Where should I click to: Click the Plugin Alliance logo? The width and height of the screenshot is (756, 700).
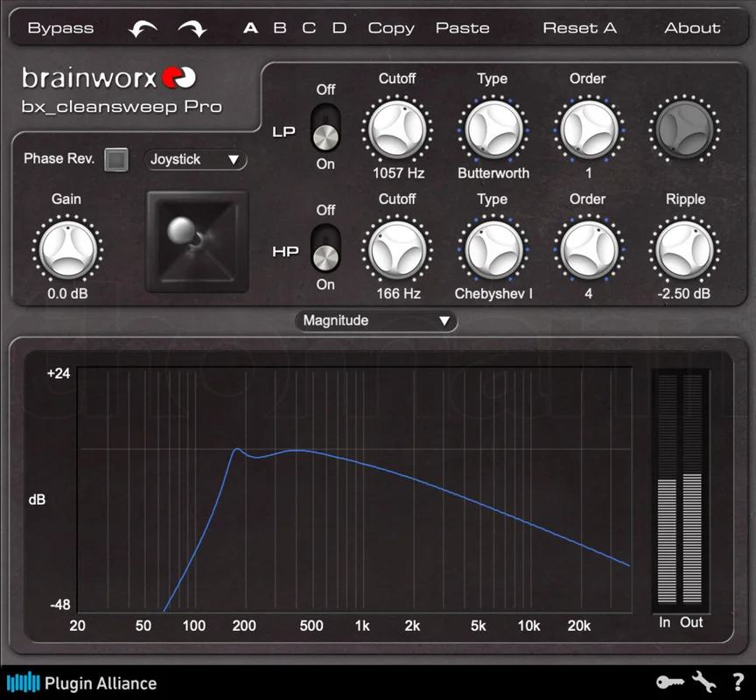(81, 682)
